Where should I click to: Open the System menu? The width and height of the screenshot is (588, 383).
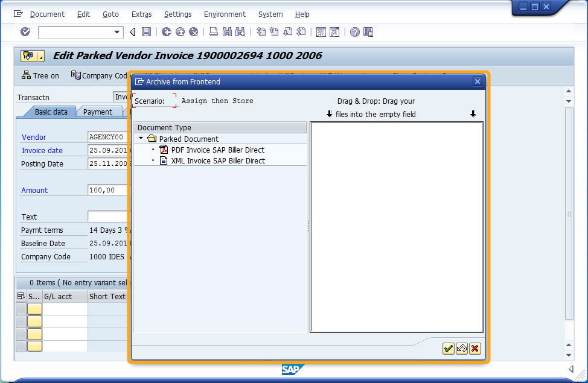click(x=270, y=14)
